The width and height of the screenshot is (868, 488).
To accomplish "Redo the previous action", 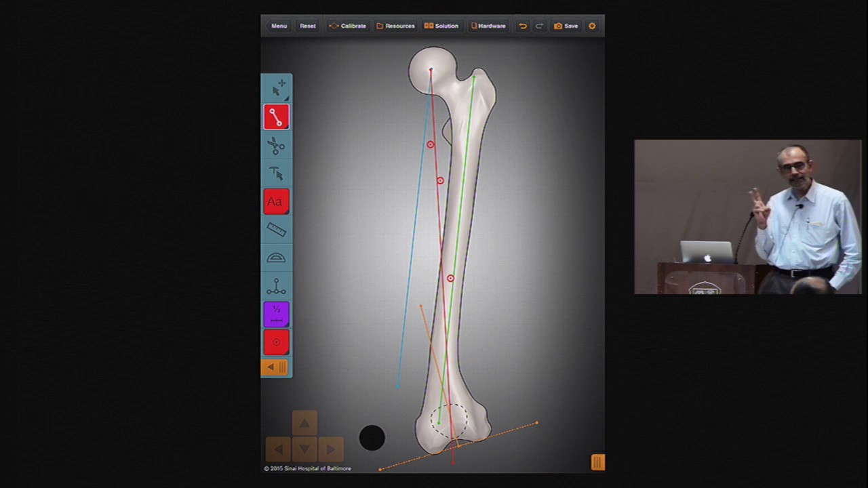I will click(539, 26).
